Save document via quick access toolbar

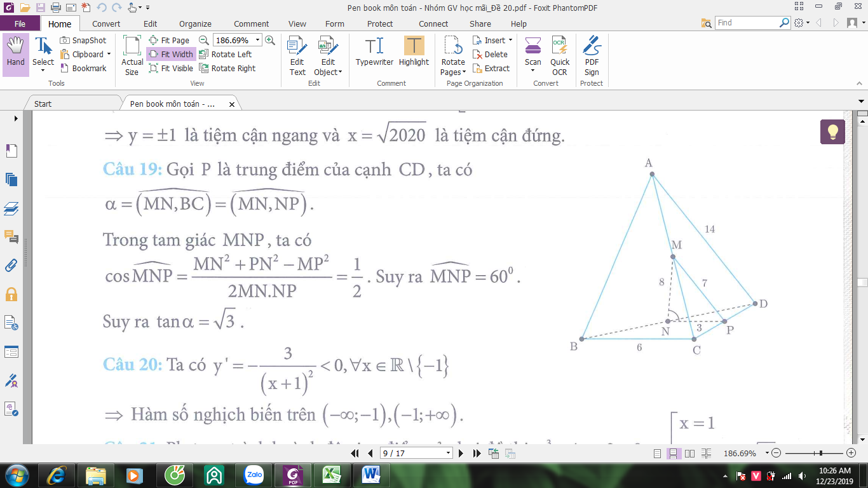click(x=40, y=8)
